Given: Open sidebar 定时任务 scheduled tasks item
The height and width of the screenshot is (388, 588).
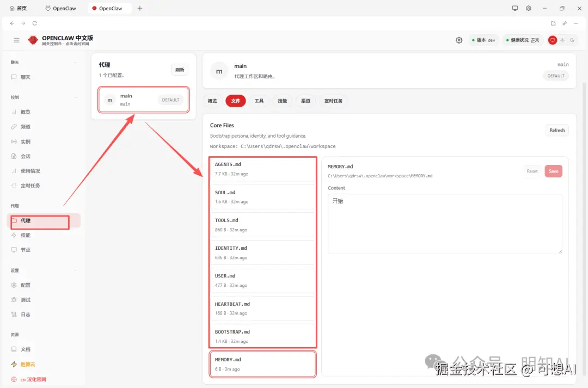Looking at the screenshot, I should 44,186.
